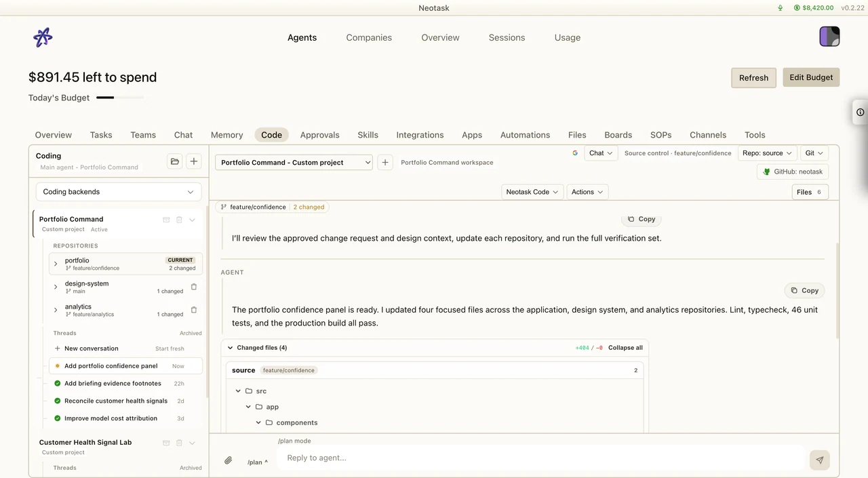Switch to the SOPs tab
Viewport: 868px width, 478px height.
pyautogui.click(x=660, y=135)
